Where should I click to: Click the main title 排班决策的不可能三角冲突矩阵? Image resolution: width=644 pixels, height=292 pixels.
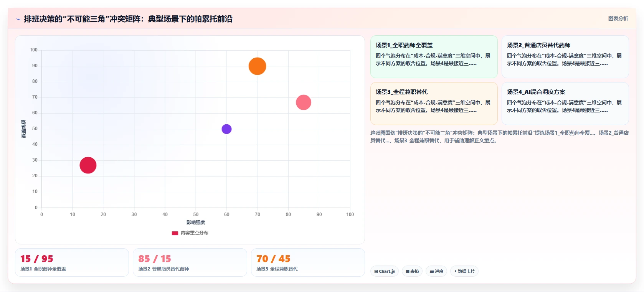pyautogui.click(x=128, y=19)
